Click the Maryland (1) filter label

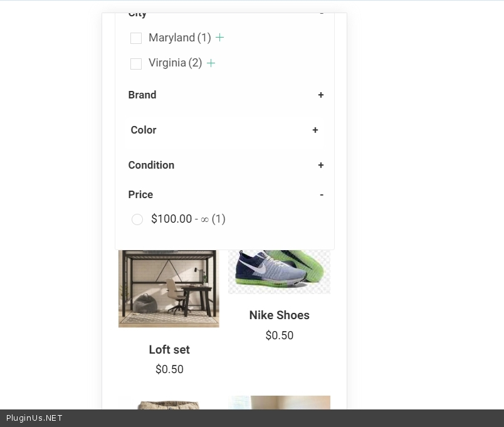[x=179, y=38]
